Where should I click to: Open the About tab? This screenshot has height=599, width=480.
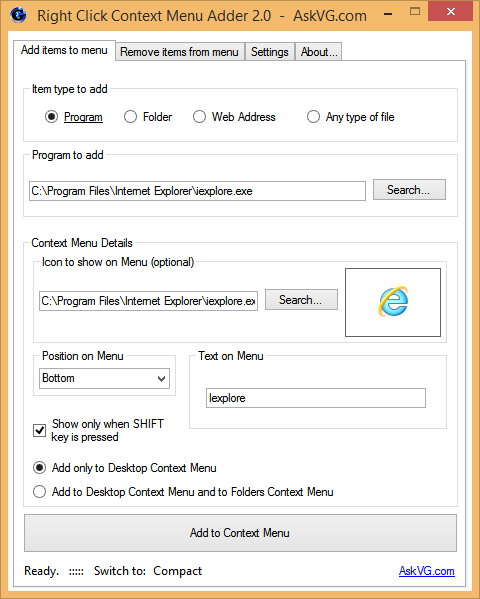tap(319, 52)
